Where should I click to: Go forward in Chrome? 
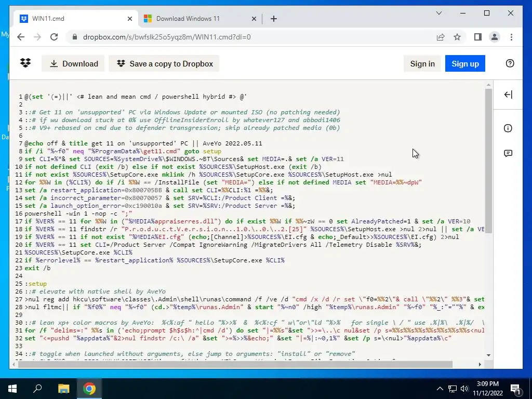pyautogui.click(x=37, y=37)
